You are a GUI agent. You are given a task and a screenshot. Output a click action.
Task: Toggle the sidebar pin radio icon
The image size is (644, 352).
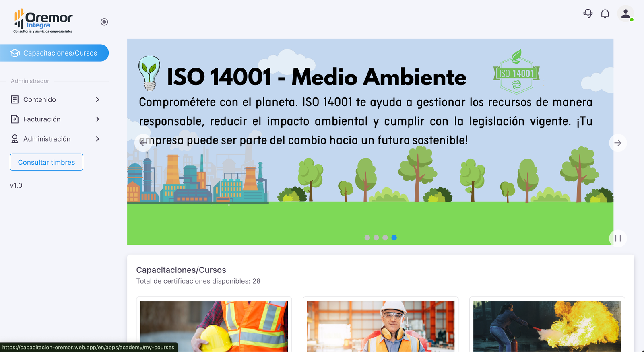coord(104,22)
